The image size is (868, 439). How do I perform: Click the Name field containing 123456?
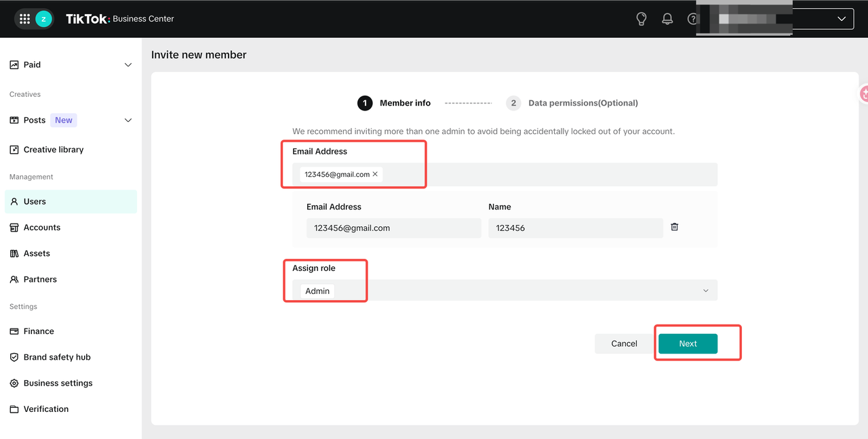(x=575, y=228)
